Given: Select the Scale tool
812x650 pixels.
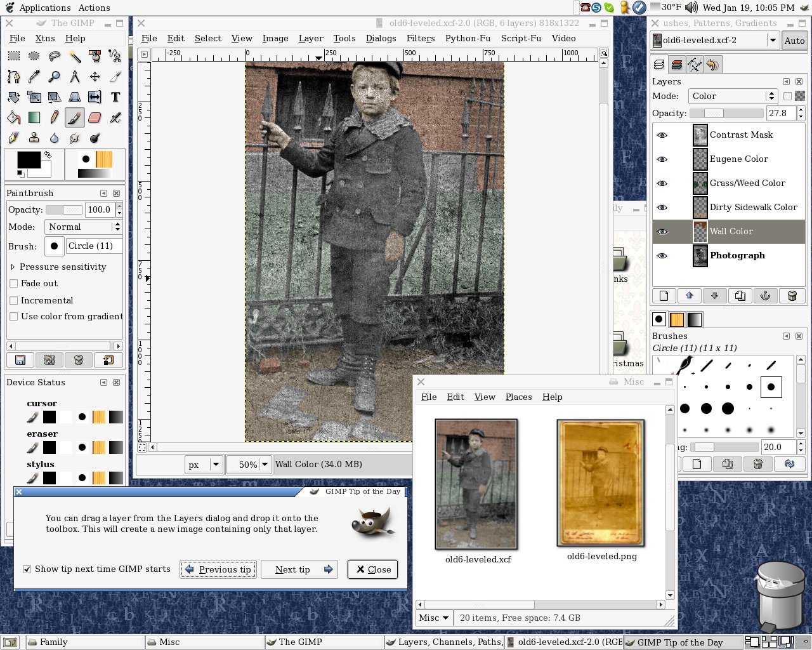Looking at the screenshot, I should pos(34,97).
